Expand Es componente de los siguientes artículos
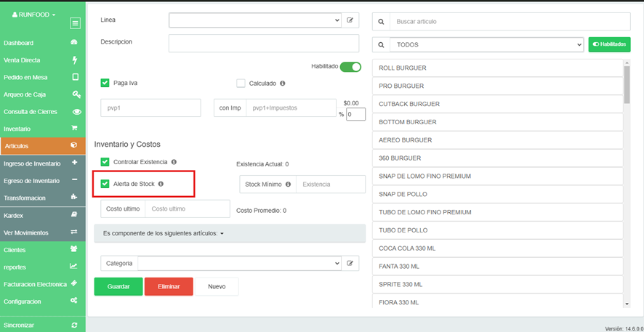644x332 pixels. click(163, 233)
